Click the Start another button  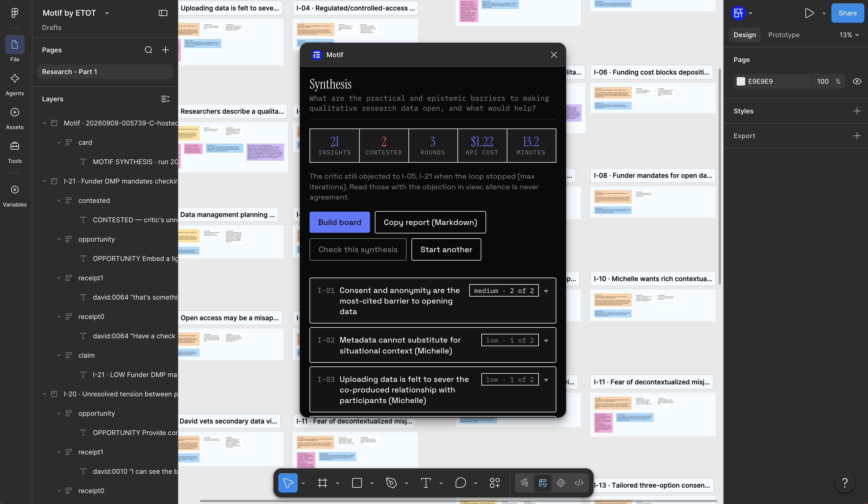(446, 249)
